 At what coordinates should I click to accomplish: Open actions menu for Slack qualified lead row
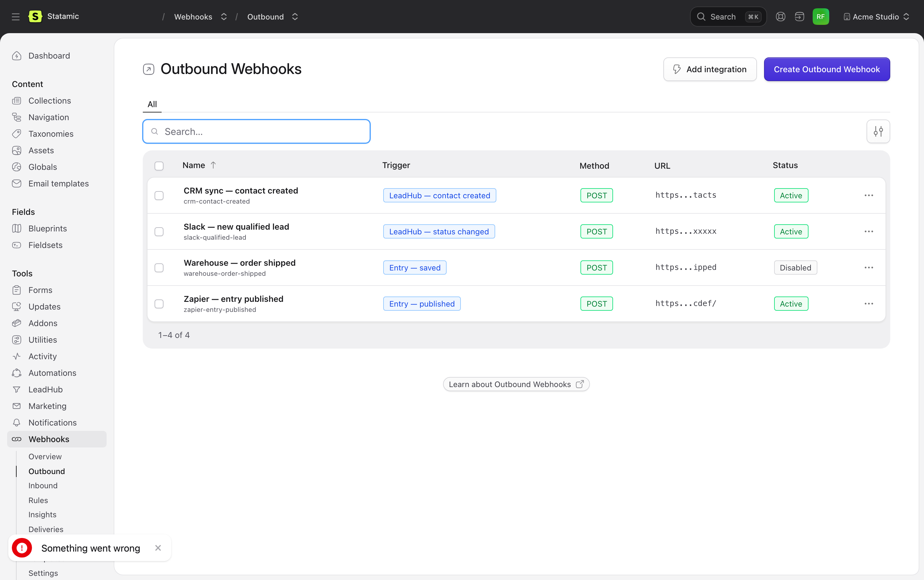(x=868, y=231)
